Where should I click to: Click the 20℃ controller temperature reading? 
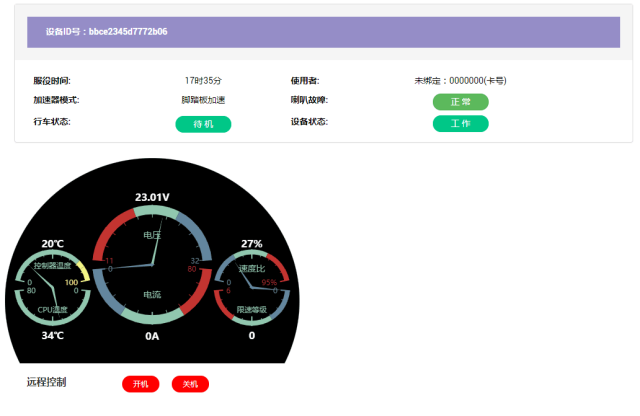pos(53,244)
